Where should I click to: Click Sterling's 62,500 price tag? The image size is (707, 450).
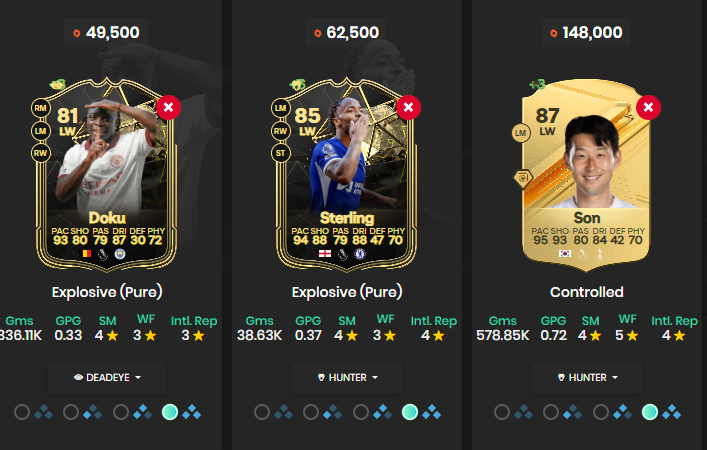346,32
